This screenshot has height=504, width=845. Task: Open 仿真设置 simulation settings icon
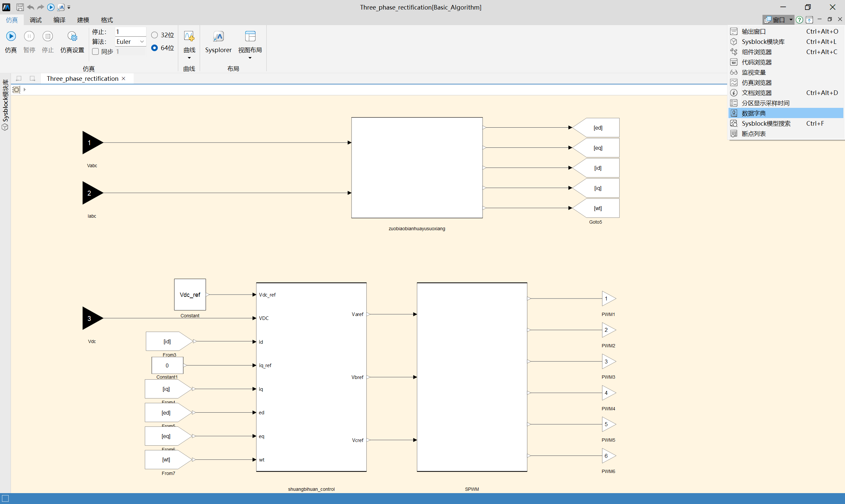point(72,36)
